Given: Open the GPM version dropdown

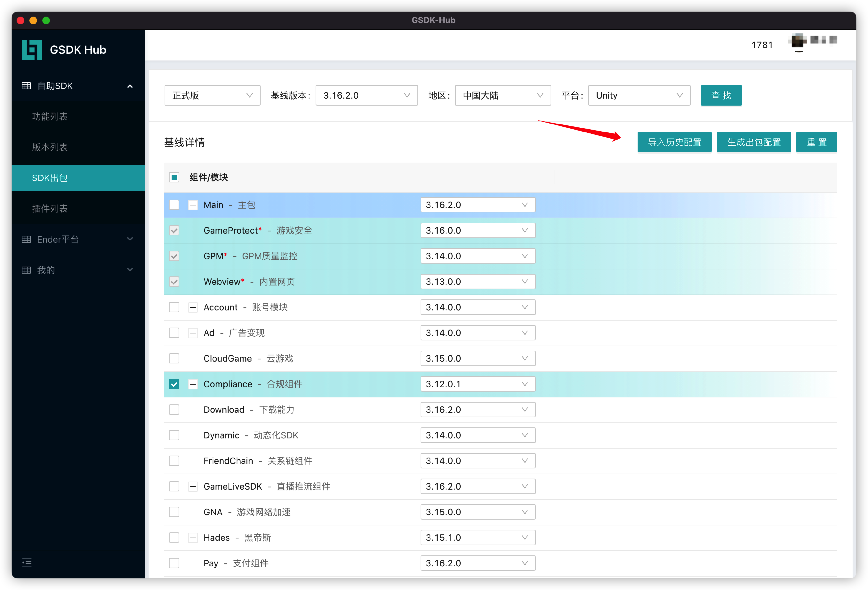Looking at the screenshot, I should (478, 256).
